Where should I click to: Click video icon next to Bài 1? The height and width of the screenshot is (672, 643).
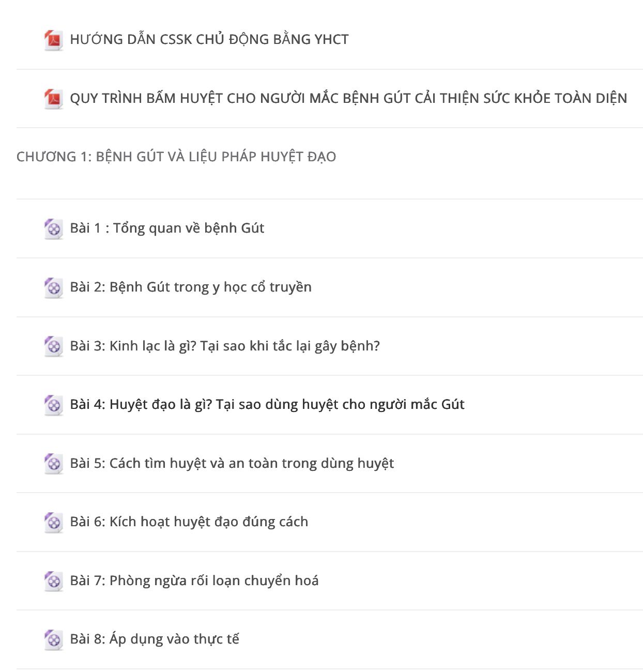coord(53,228)
